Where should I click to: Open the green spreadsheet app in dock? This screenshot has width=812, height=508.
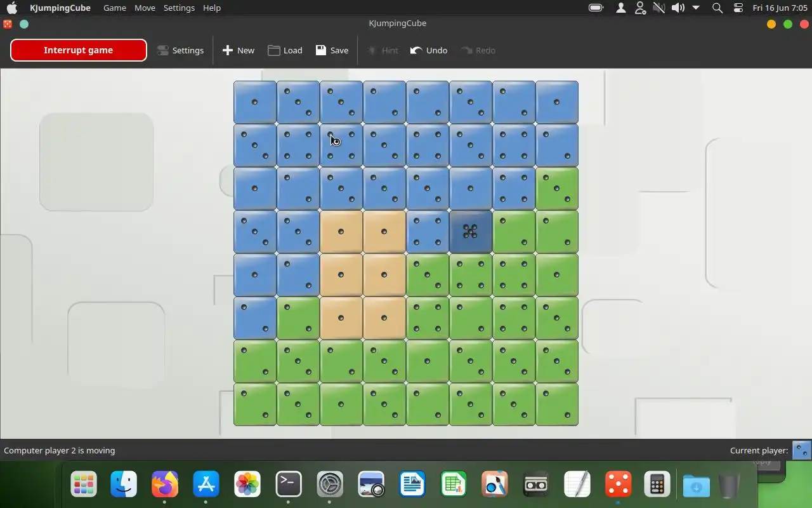(x=454, y=485)
